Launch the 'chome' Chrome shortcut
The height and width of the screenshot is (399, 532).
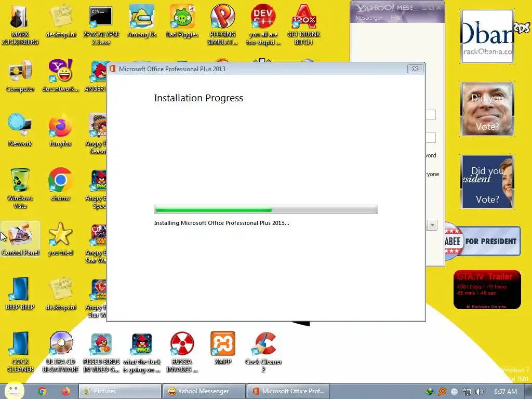click(x=60, y=184)
